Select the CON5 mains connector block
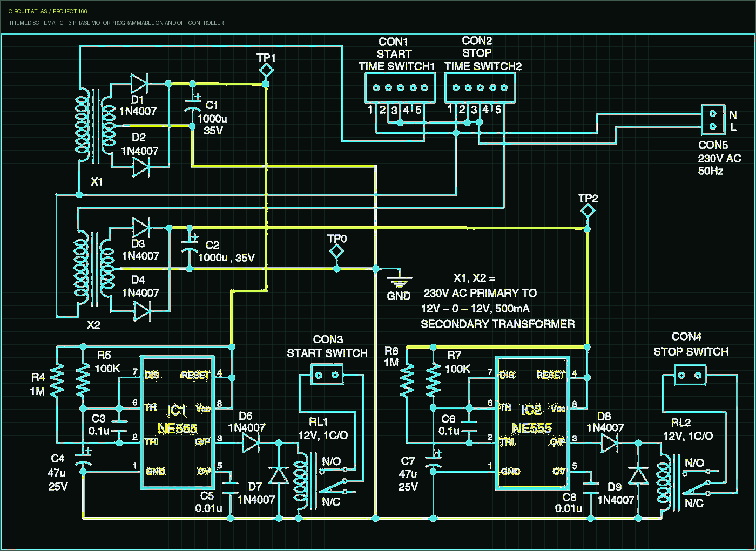 [x=713, y=120]
